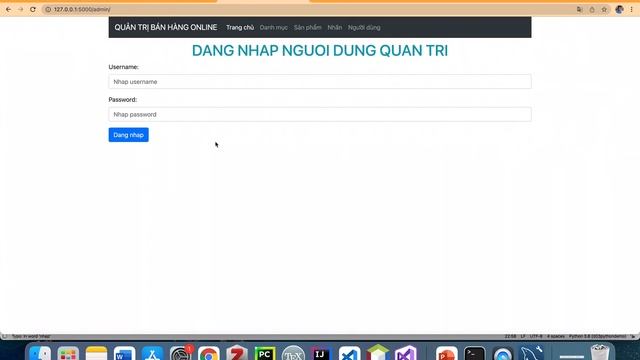Open Google Chrome from the Dock
The image size is (640, 360).
209,353
